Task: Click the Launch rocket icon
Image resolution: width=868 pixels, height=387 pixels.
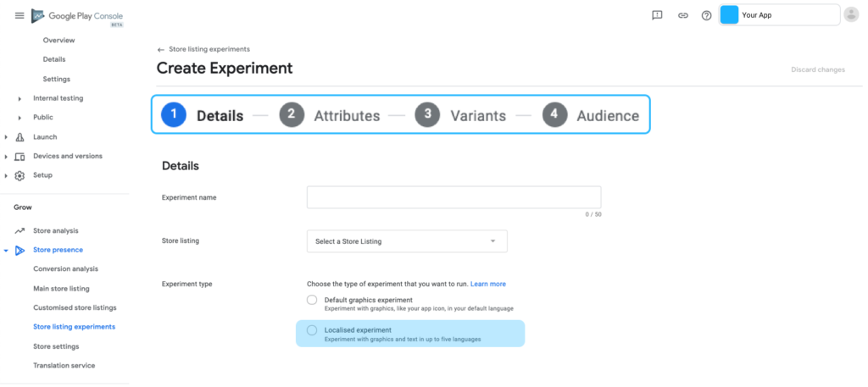Action: point(20,137)
